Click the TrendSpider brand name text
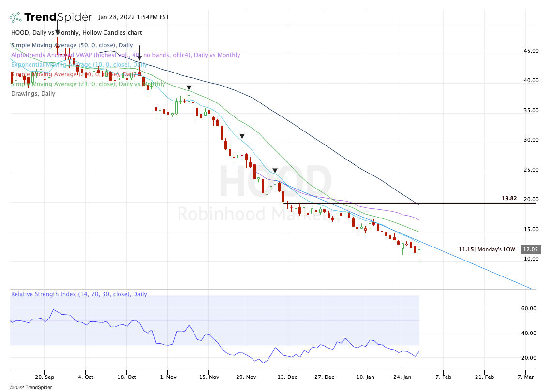This screenshot has width=551, height=392. 59,17
